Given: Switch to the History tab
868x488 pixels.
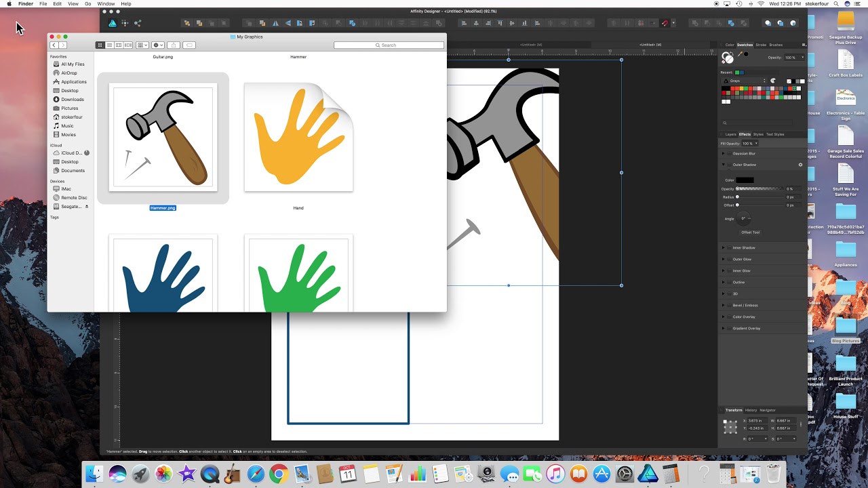Looking at the screenshot, I should click(x=751, y=410).
